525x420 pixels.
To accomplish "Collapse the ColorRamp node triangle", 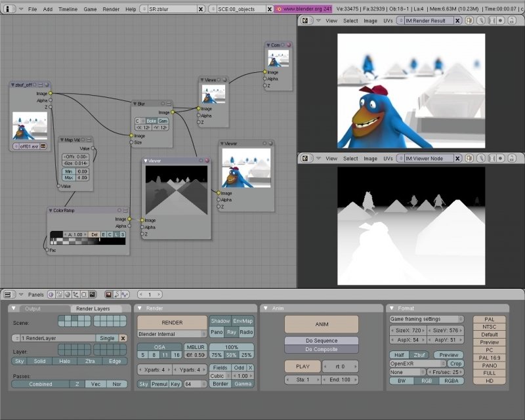I will 51,211.
